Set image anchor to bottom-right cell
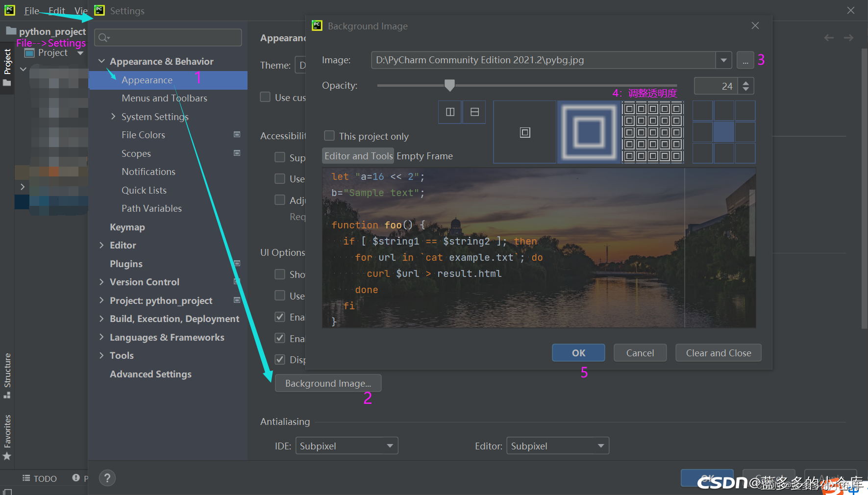Screen dimensions: 868x495 [x=745, y=153]
